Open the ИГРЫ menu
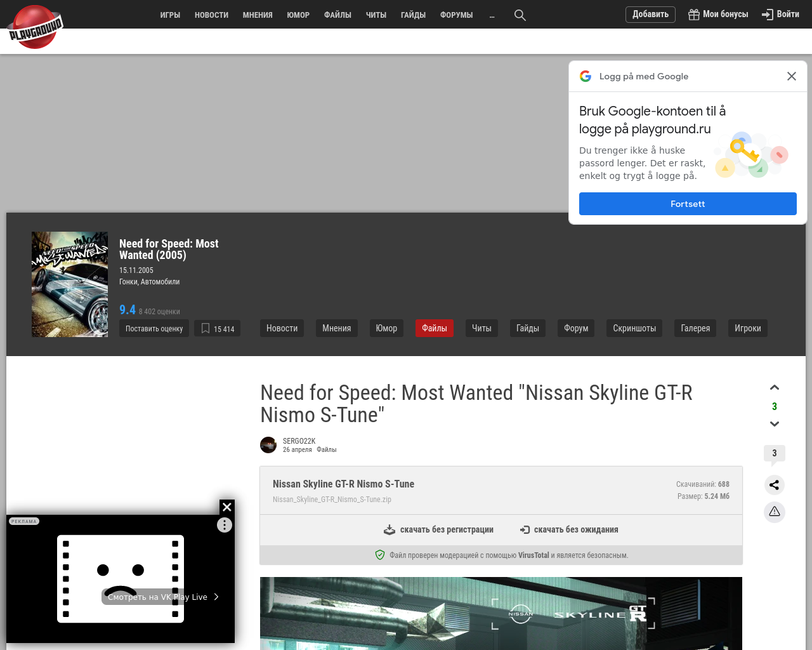812x650 pixels. tap(170, 15)
